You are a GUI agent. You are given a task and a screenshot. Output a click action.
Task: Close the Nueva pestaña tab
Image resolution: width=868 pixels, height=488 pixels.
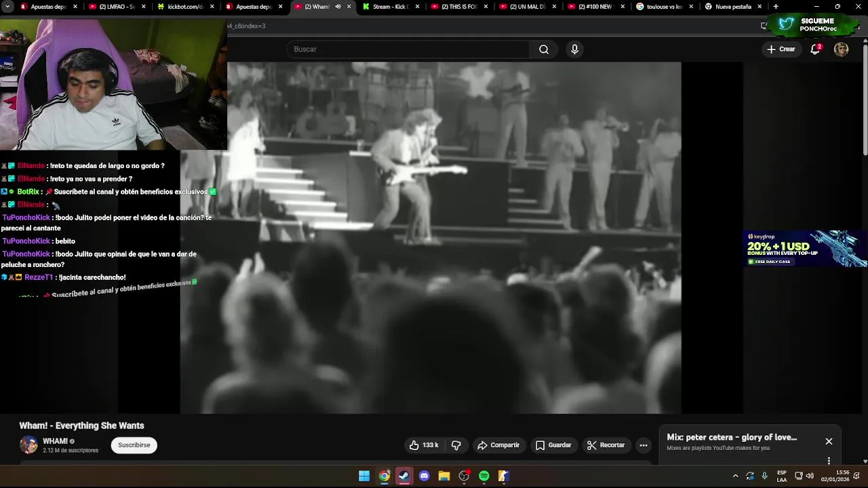tap(760, 7)
